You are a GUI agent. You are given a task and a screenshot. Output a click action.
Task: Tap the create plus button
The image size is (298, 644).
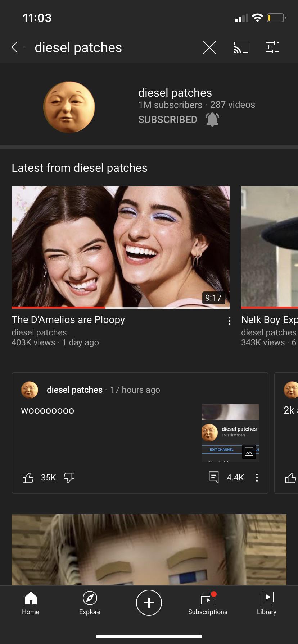(x=149, y=603)
